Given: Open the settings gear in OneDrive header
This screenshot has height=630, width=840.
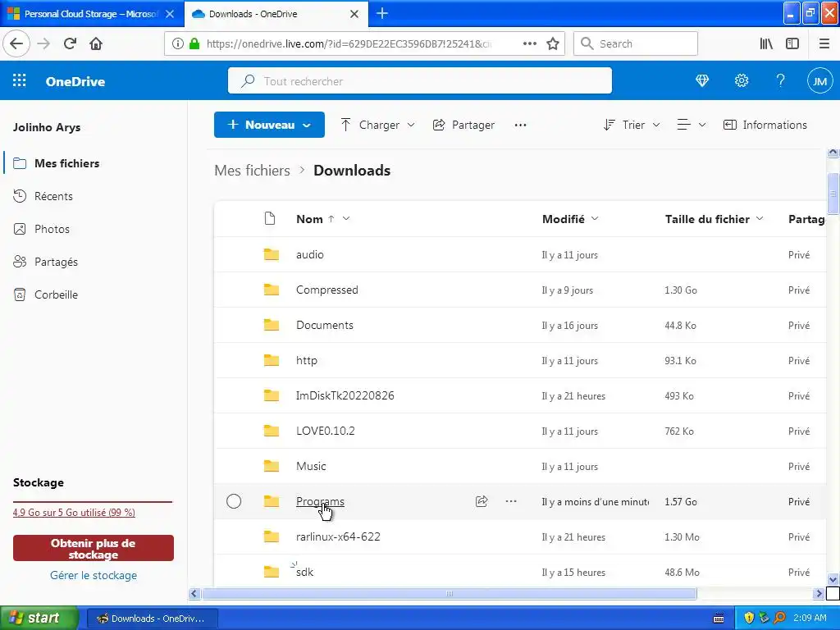Looking at the screenshot, I should pyautogui.click(x=742, y=81).
